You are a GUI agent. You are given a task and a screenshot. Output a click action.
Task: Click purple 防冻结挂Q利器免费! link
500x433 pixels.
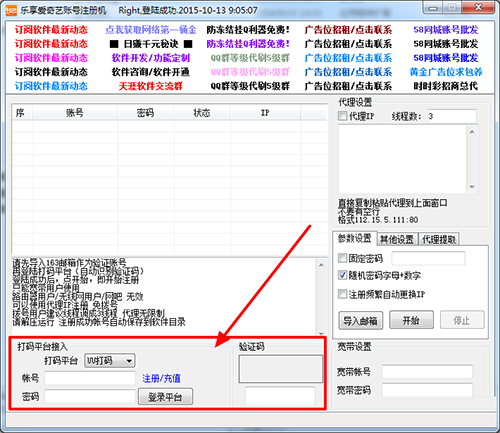pos(248,44)
